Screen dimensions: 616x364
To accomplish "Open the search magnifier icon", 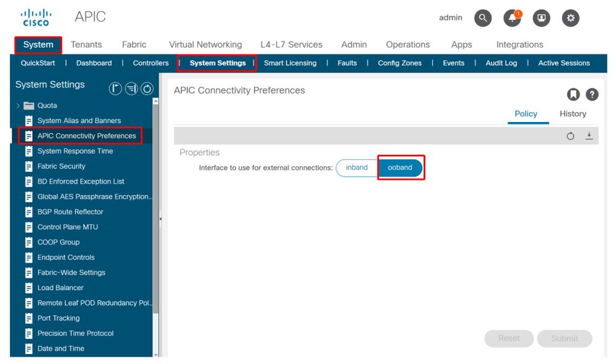I will pyautogui.click(x=482, y=18).
